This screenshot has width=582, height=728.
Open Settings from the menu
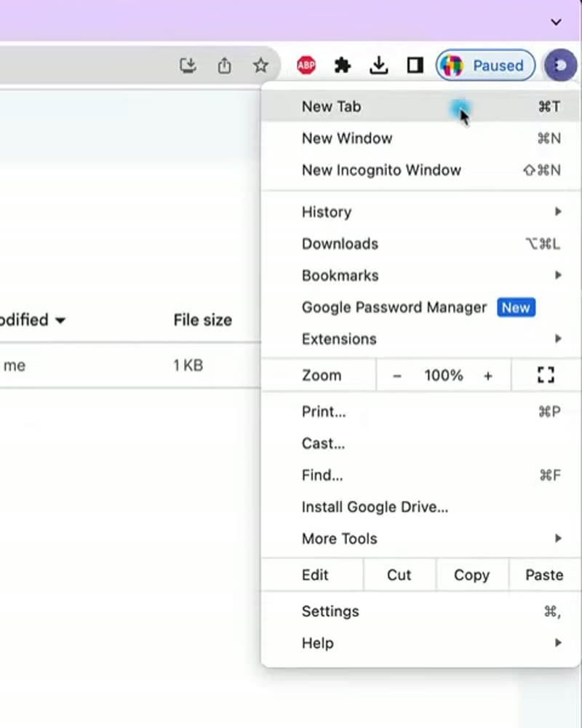tap(421, 612)
